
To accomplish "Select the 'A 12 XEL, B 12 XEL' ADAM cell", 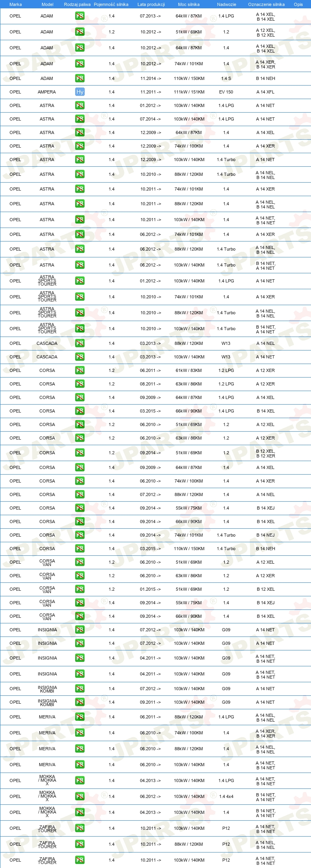I will point(265,33).
